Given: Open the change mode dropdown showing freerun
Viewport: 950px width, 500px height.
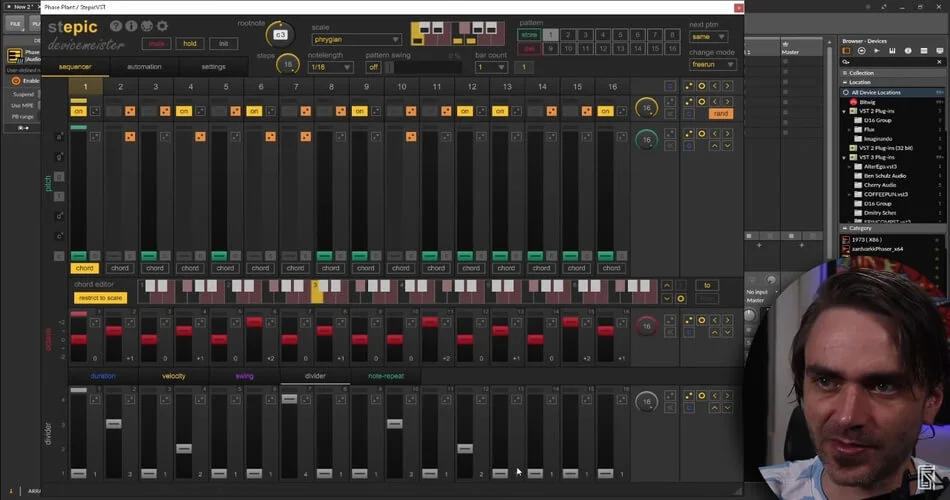Looking at the screenshot, I should (712, 64).
